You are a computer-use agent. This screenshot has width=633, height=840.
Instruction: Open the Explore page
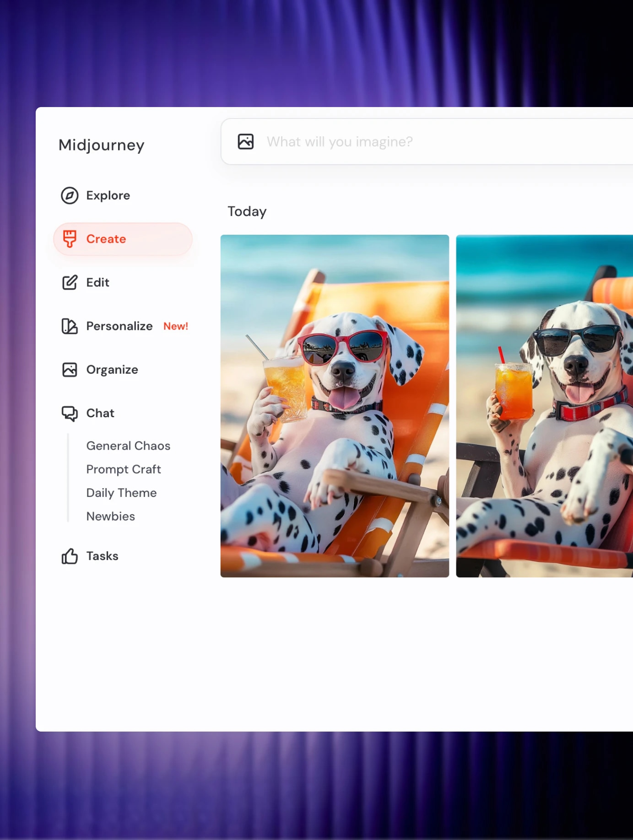108,195
